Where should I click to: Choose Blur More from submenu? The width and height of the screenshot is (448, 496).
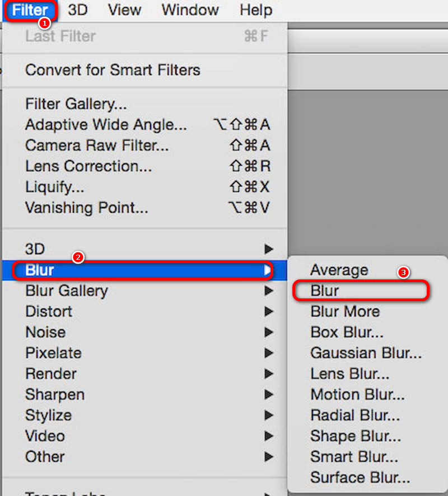point(345,311)
